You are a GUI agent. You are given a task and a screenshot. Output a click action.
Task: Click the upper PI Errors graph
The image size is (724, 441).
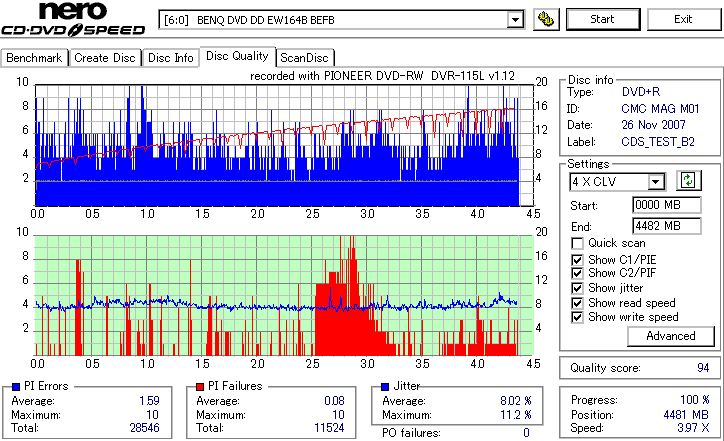coord(284,145)
